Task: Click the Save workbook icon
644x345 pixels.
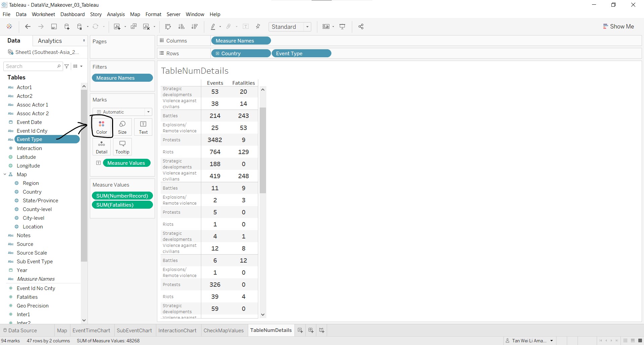Action: (x=54, y=27)
